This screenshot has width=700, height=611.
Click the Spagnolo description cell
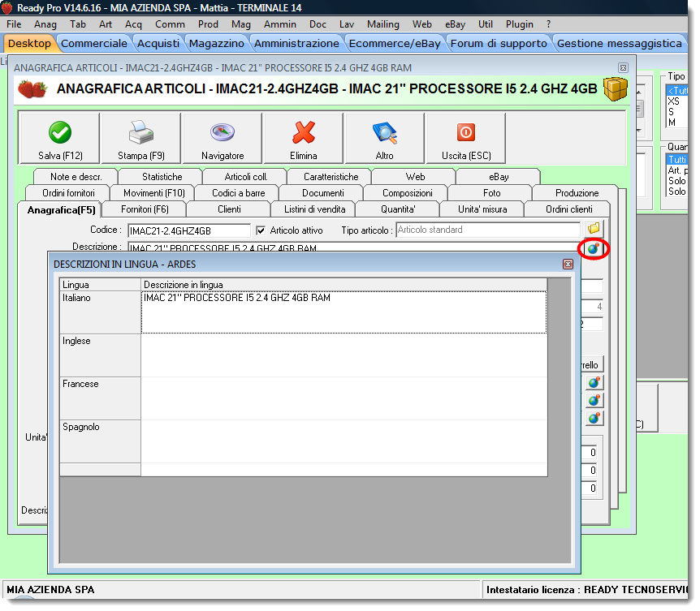(344, 441)
